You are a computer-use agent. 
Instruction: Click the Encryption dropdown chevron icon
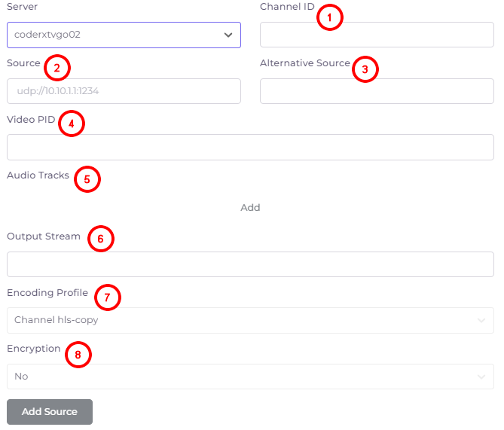481,377
